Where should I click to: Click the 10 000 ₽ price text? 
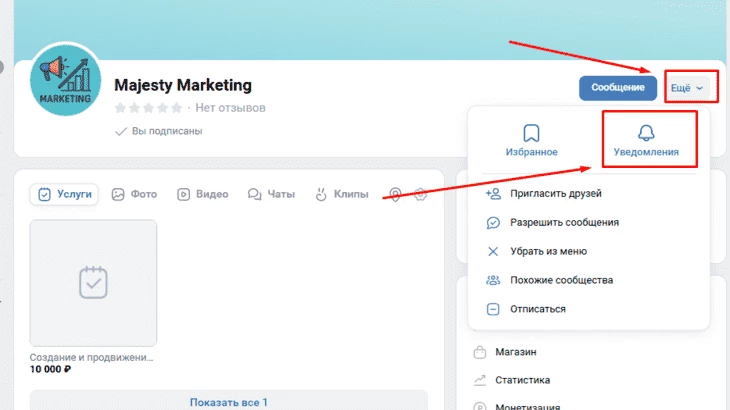tap(50, 369)
